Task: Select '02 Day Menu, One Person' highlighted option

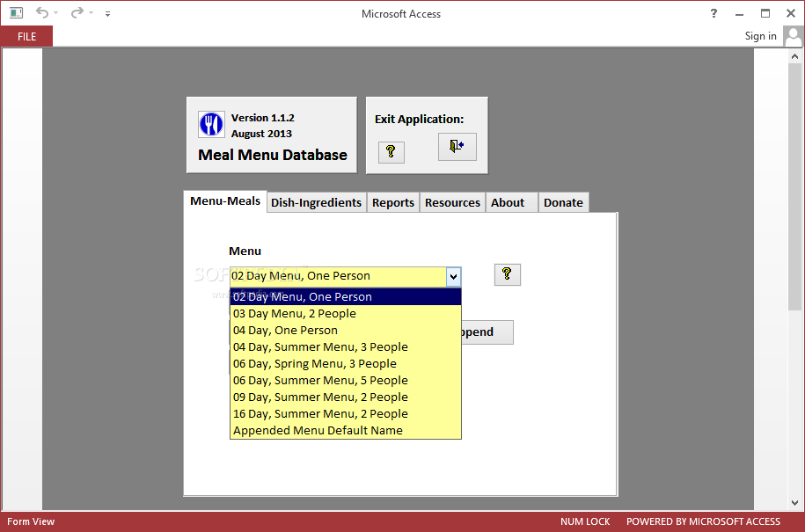Action: pyautogui.click(x=346, y=296)
